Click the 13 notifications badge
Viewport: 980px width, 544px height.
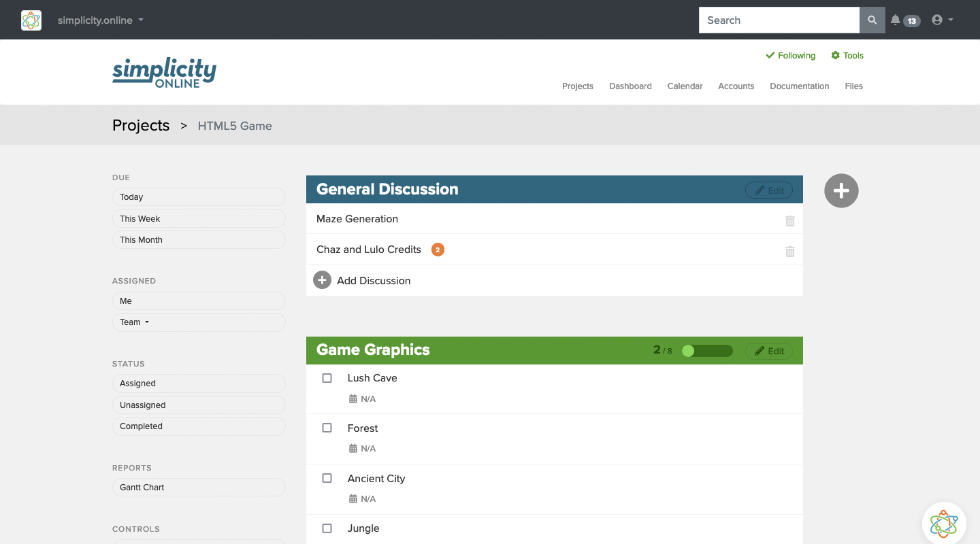point(912,21)
